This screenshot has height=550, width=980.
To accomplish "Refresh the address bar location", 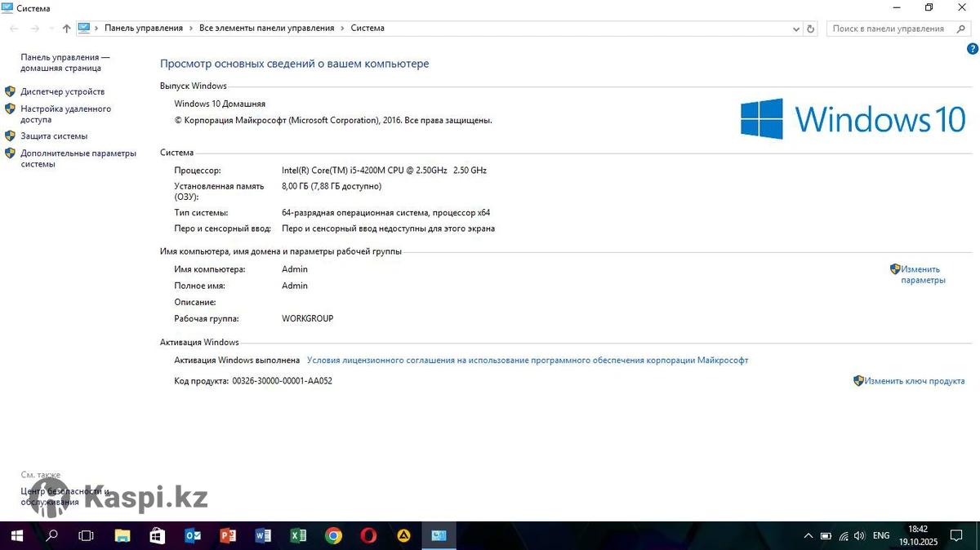I will click(x=810, y=29).
